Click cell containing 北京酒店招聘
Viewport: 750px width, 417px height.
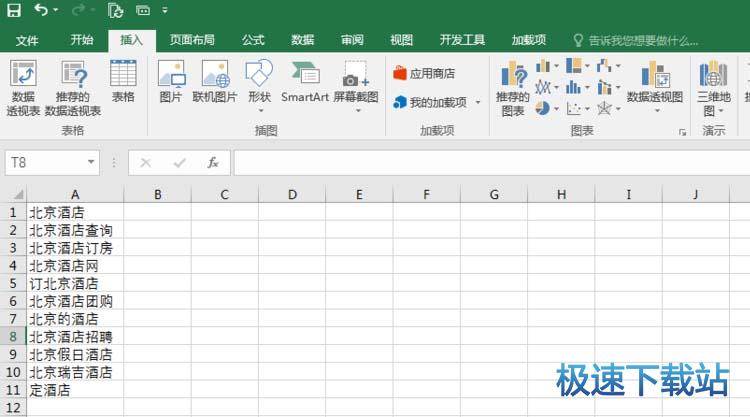75,337
